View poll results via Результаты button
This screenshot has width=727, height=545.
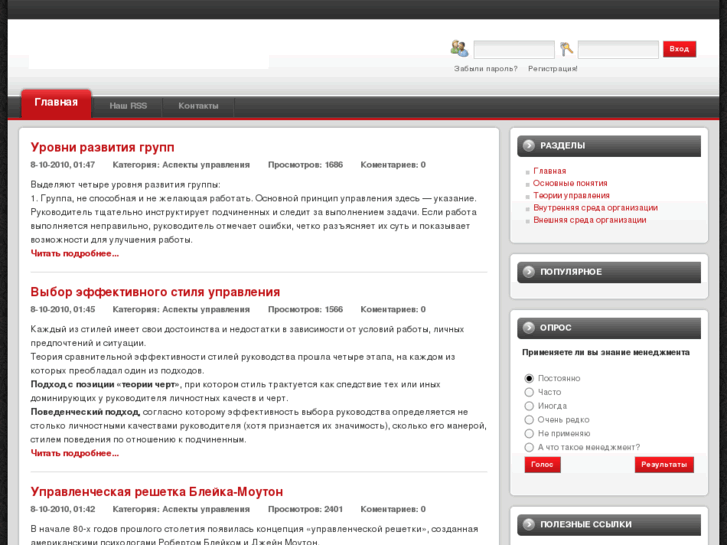(x=664, y=465)
